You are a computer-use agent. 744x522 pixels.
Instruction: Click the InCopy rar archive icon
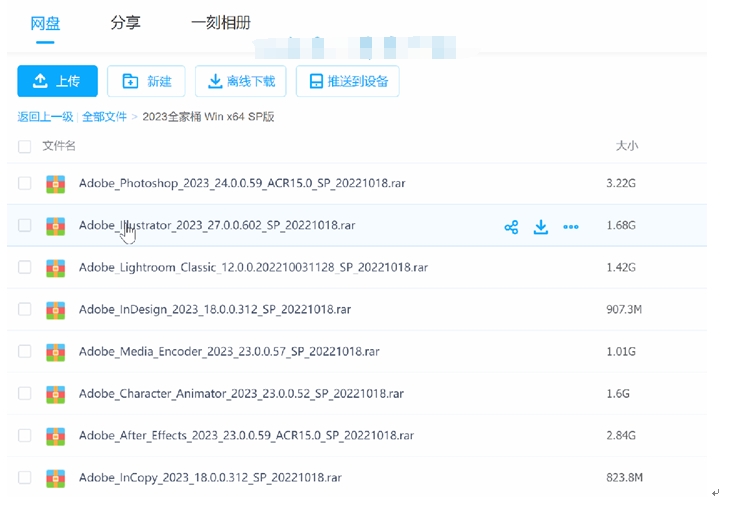pyautogui.click(x=56, y=478)
